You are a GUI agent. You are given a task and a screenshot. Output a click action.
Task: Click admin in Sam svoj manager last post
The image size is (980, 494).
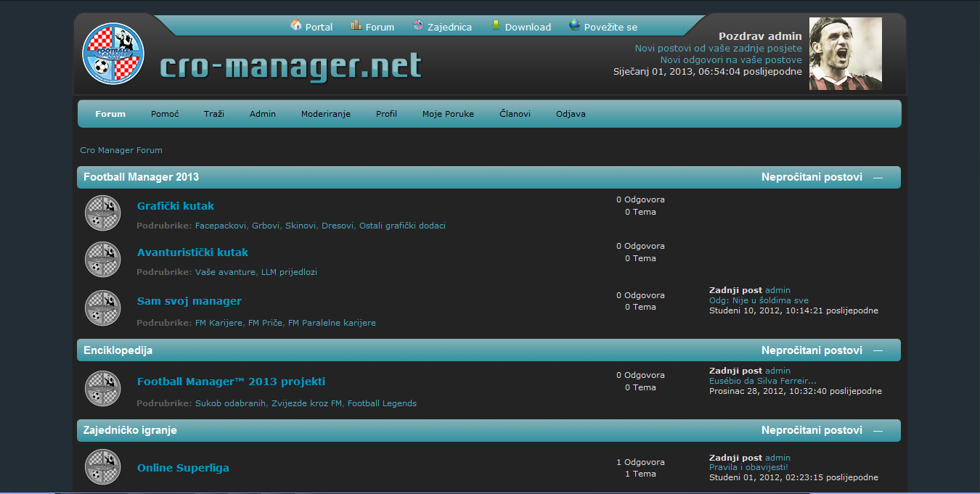777,290
